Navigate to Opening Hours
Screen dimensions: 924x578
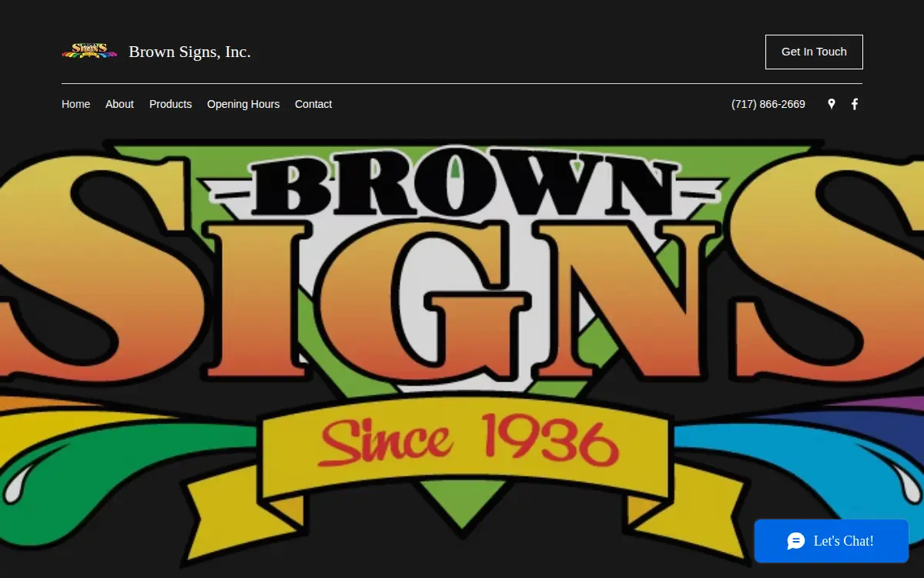243,104
